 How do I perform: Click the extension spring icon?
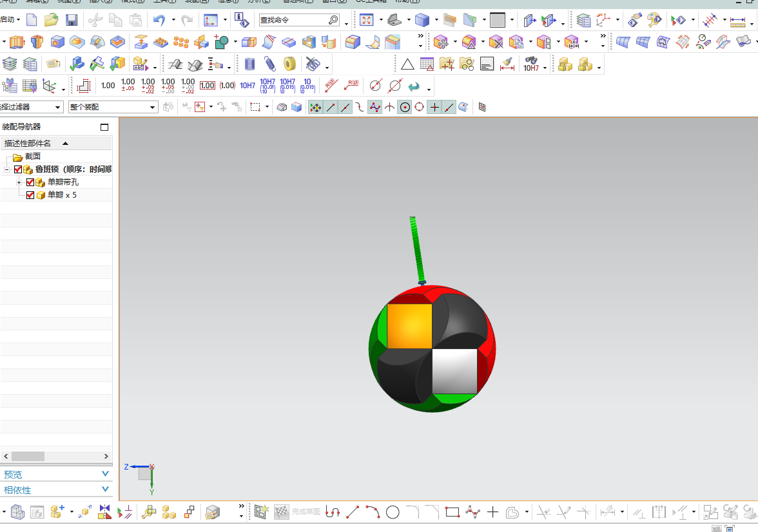point(269,63)
